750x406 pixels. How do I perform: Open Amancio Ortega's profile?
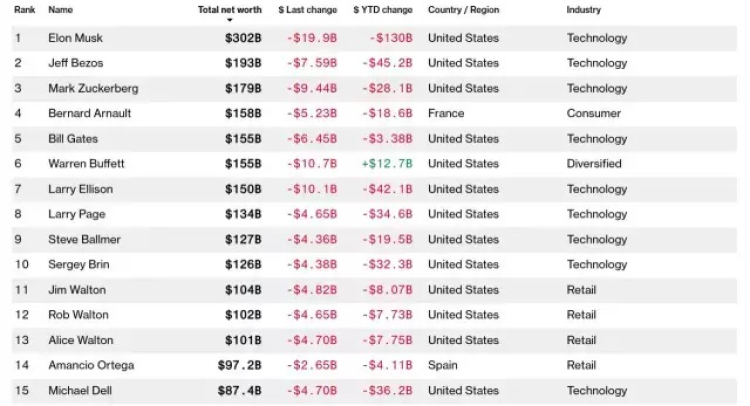click(91, 365)
